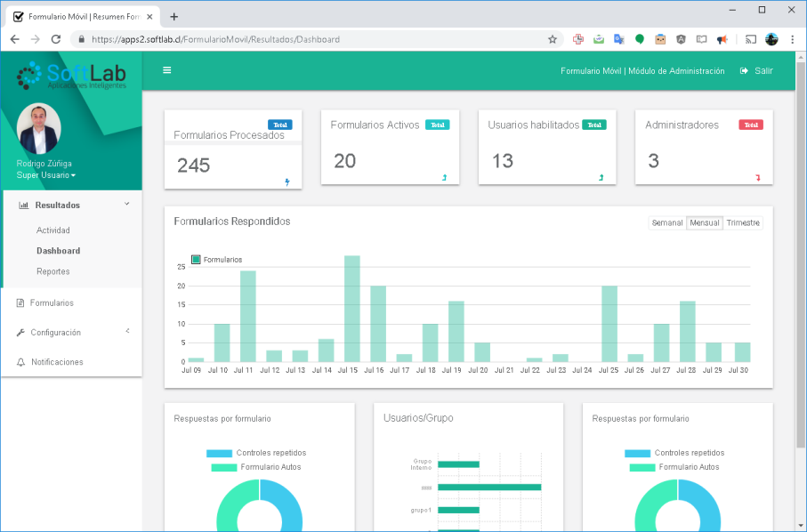Click the Jul 25 bar in chart
The width and height of the screenshot is (807, 532).
tap(609, 324)
